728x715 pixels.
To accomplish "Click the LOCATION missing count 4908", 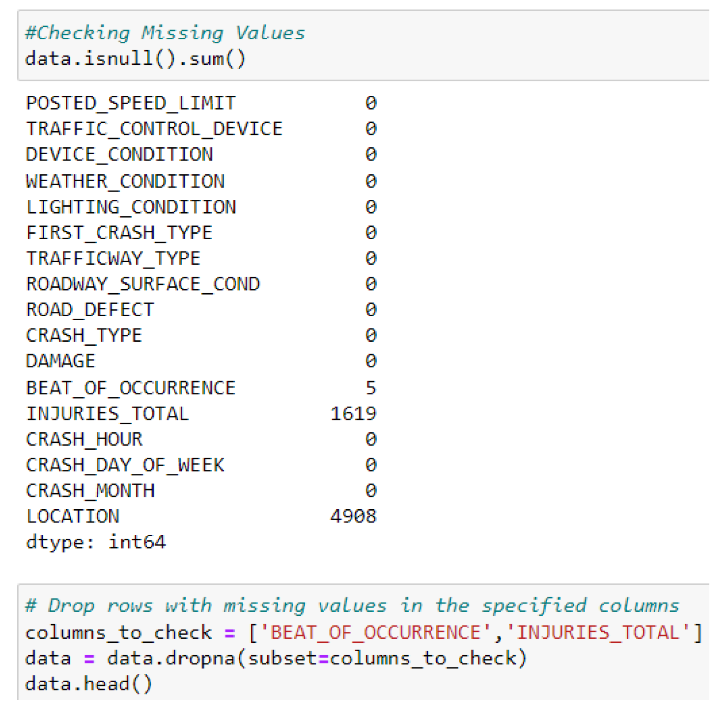I will pos(353,516).
